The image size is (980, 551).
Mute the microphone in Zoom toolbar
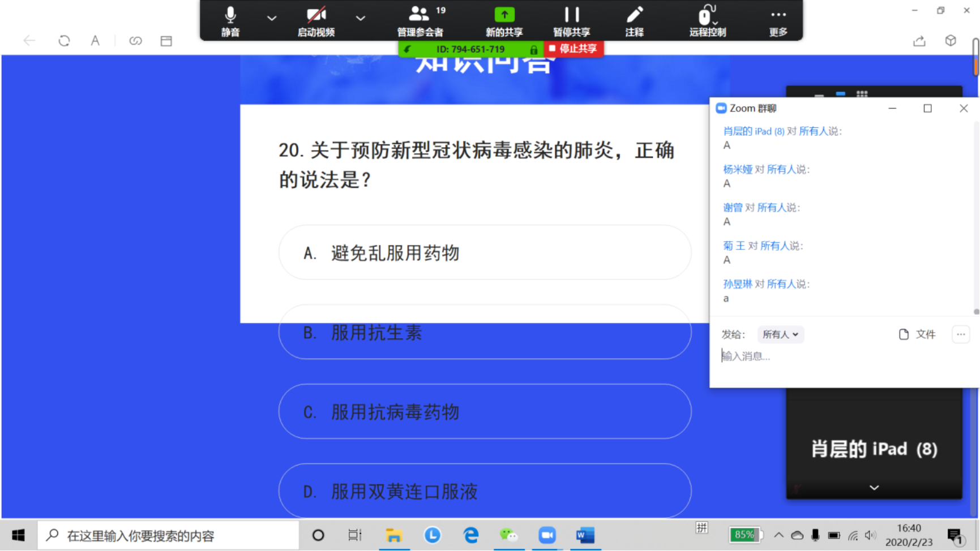[230, 20]
